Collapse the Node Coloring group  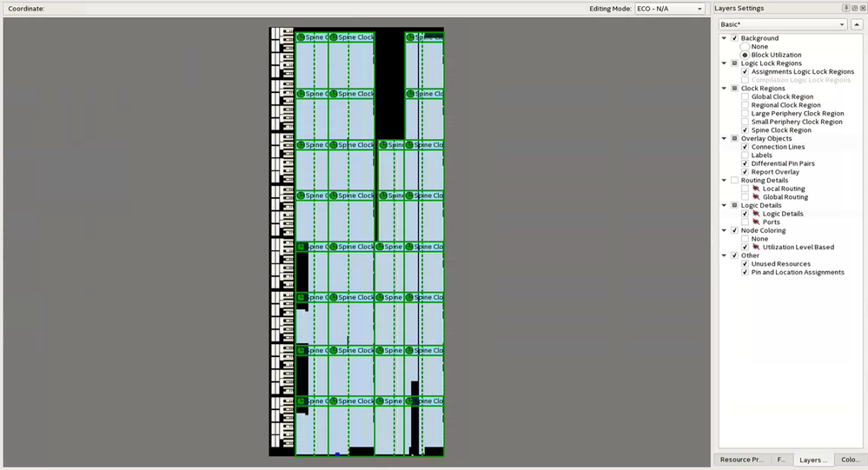pyautogui.click(x=724, y=230)
